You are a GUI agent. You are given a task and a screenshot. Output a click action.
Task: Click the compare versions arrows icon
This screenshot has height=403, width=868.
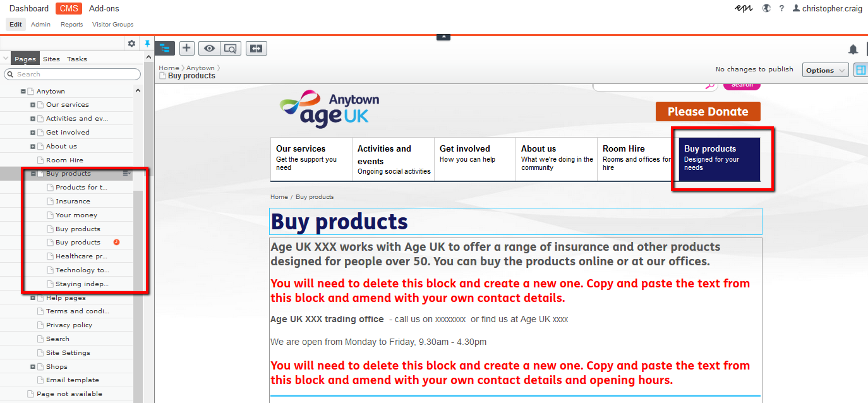pyautogui.click(x=256, y=48)
